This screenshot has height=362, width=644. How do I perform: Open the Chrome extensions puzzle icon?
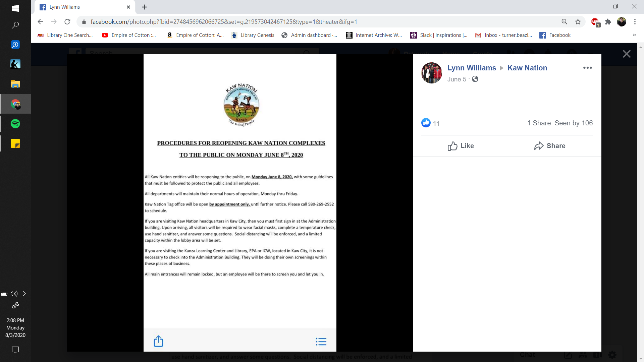pos(608,22)
